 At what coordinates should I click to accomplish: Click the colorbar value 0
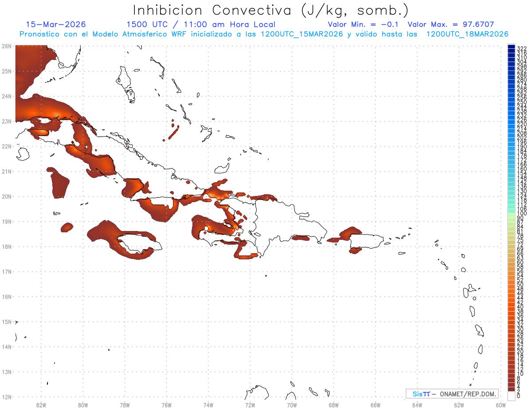click(519, 396)
